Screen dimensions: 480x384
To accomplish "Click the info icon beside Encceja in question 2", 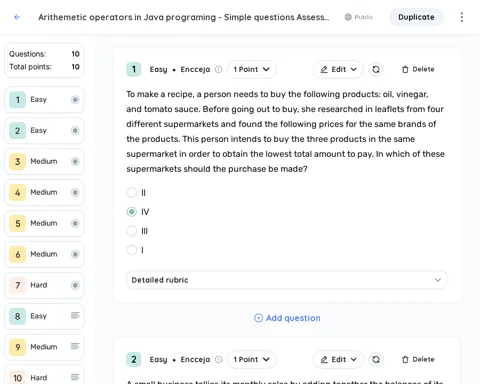I will 218,359.
